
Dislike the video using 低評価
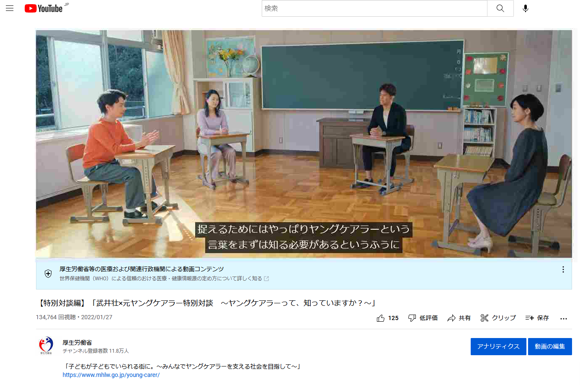423,318
